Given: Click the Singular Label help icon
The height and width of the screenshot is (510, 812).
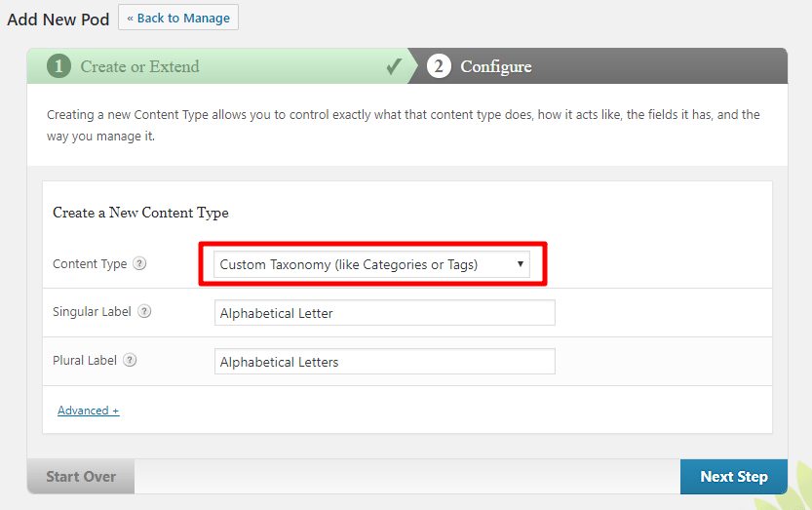Looking at the screenshot, I should 144,311.
